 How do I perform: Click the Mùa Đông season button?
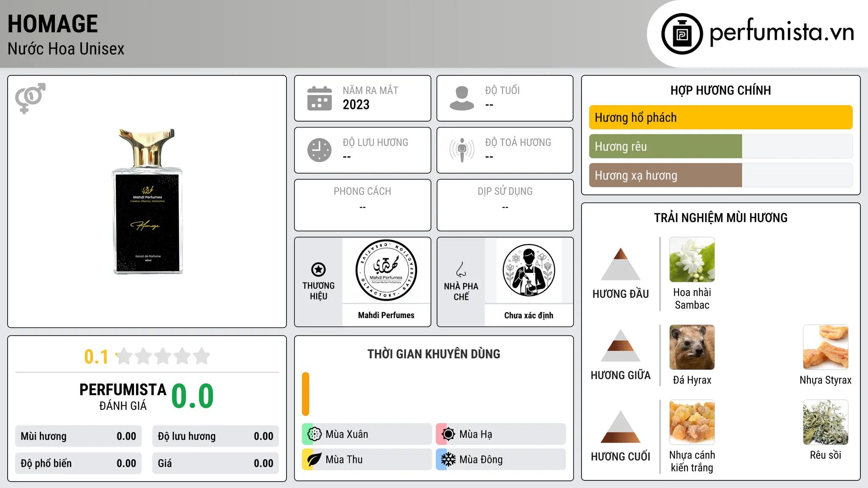click(501, 460)
